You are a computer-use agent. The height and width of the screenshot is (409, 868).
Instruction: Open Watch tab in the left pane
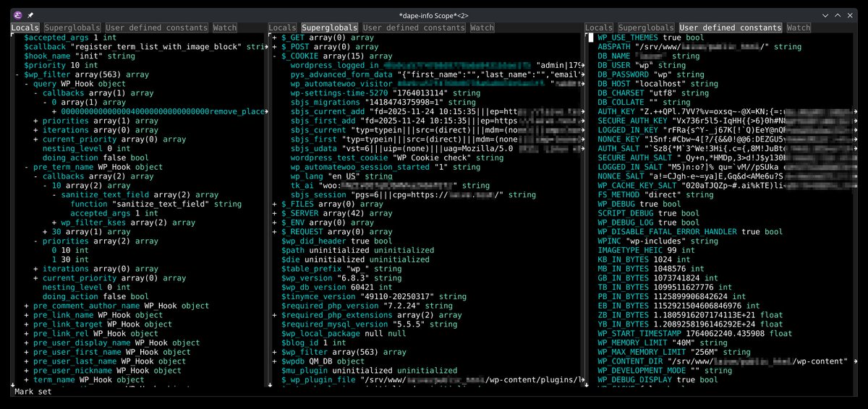[225, 28]
